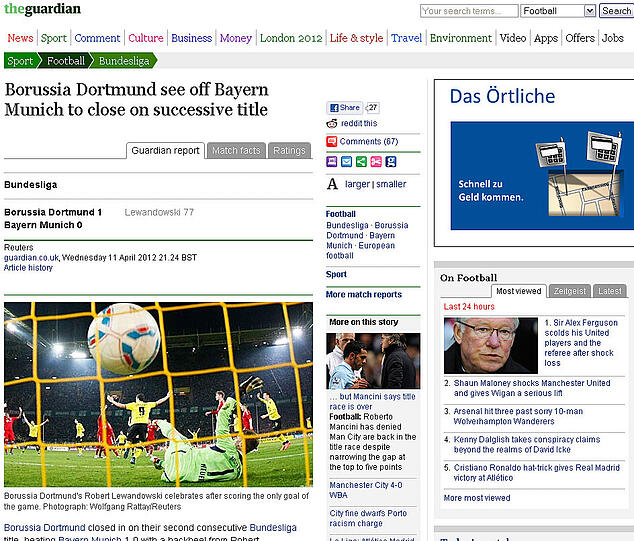
Task: Open the Travel section
Action: [406, 38]
